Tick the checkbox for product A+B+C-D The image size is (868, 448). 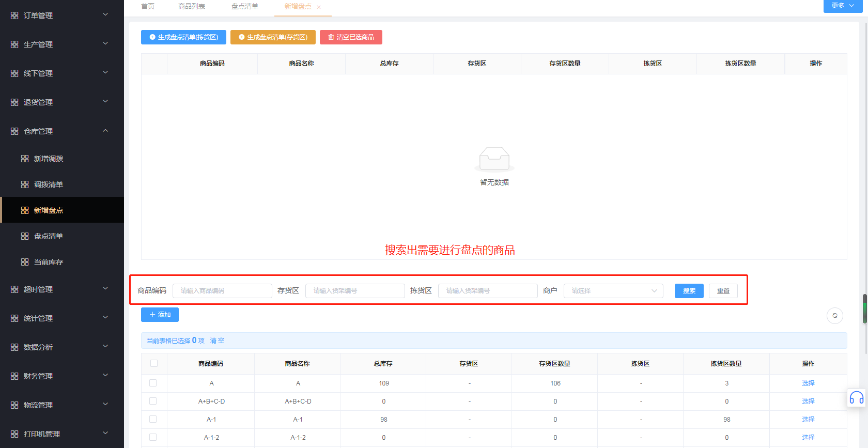(x=153, y=401)
